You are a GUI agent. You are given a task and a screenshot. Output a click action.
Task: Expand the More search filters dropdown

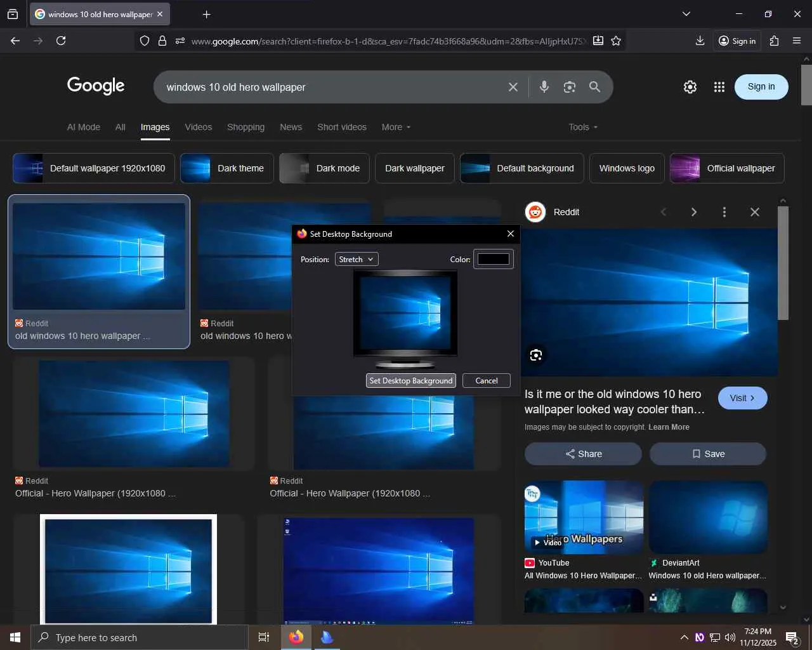click(396, 127)
